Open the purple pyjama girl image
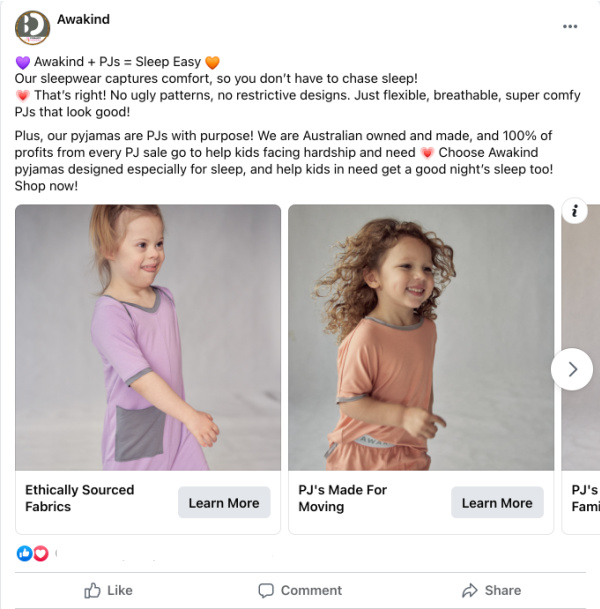The height and width of the screenshot is (609, 600). (148, 337)
